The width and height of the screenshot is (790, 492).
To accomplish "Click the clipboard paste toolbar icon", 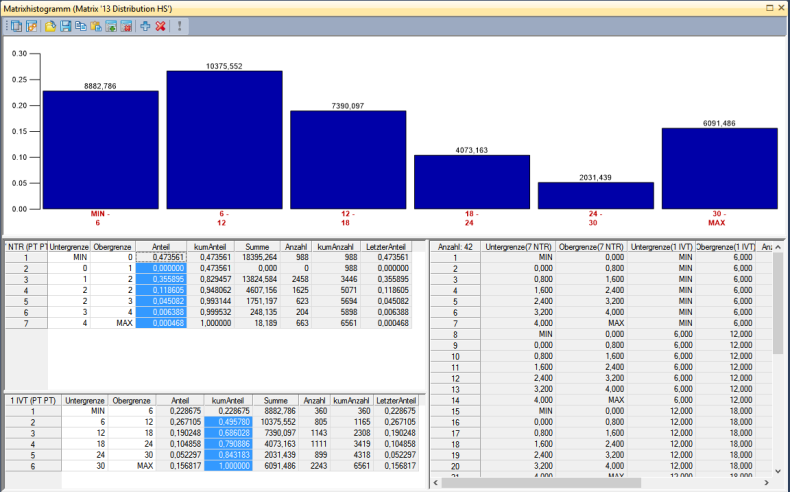I will pyautogui.click(x=95, y=25).
